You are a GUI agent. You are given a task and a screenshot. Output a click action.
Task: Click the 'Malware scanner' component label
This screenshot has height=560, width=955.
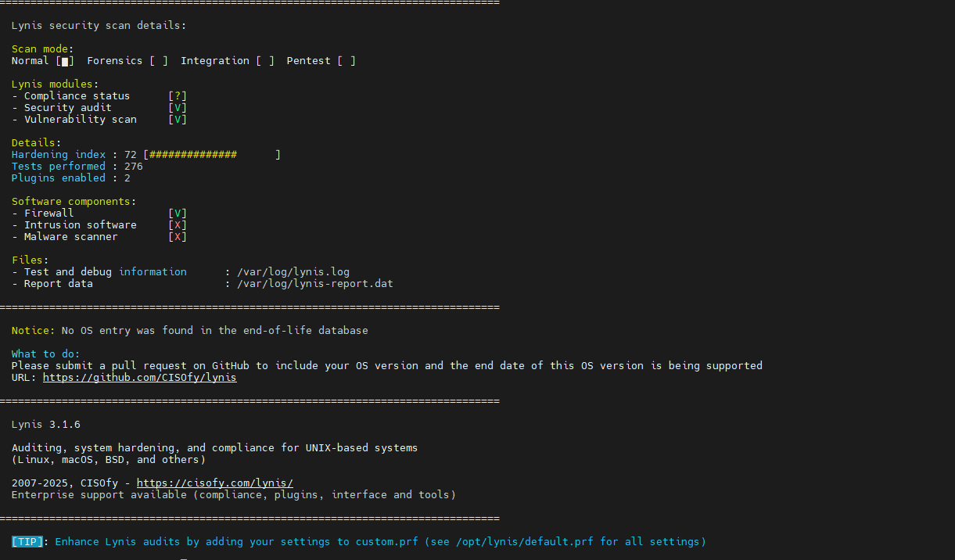pos(71,237)
